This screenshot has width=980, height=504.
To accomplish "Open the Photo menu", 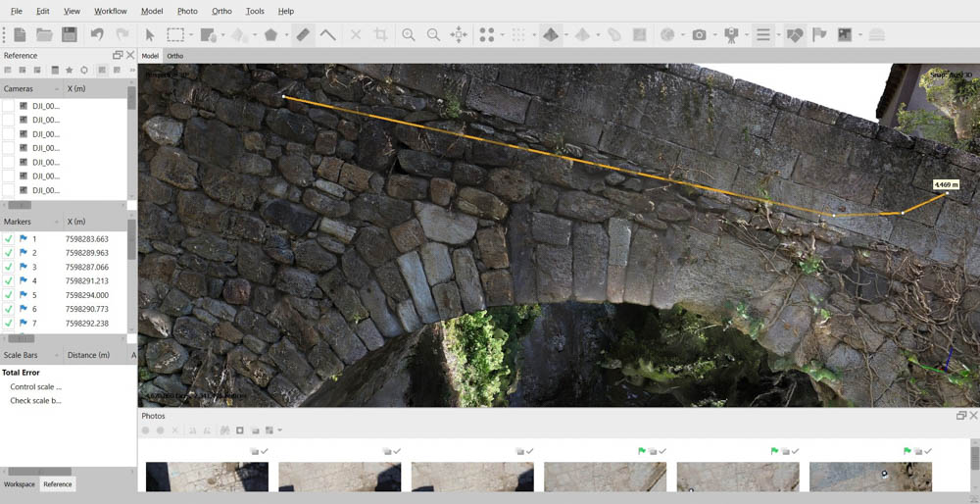I will tap(187, 11).
